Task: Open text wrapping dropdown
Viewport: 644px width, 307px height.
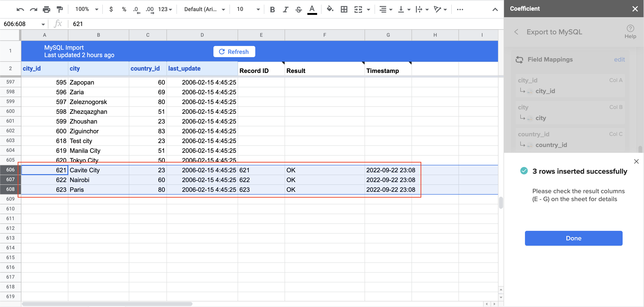Action: click(422, 10)
